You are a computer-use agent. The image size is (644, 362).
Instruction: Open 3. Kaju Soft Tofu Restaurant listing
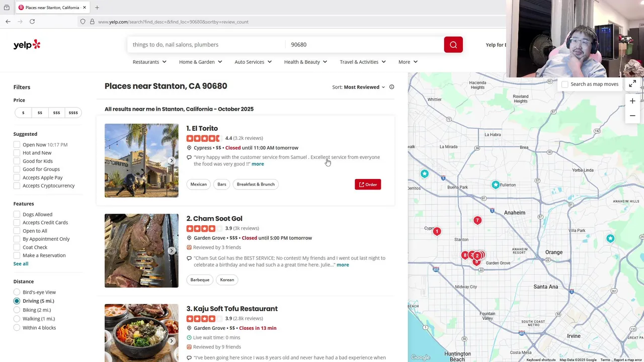click(x=232, y=309)
